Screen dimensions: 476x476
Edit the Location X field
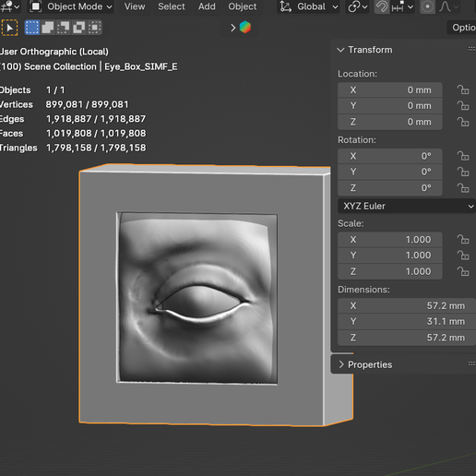click(x=390, y=89)
